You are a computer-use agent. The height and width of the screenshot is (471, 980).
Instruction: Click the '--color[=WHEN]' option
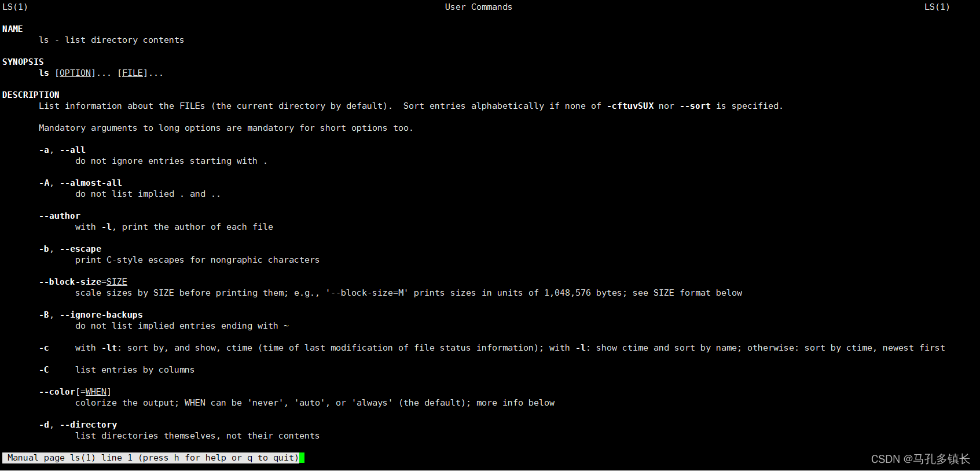[x=75, y=392]
